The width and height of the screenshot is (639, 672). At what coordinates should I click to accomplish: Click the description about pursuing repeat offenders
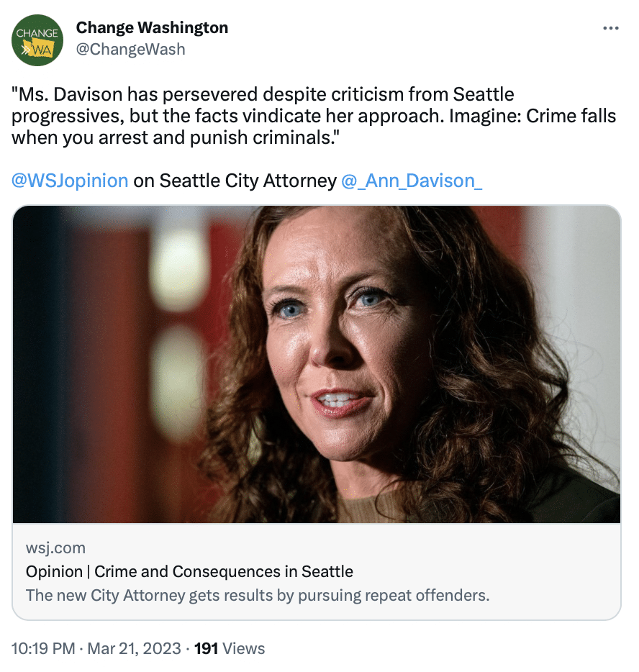(x=258, y=595)
